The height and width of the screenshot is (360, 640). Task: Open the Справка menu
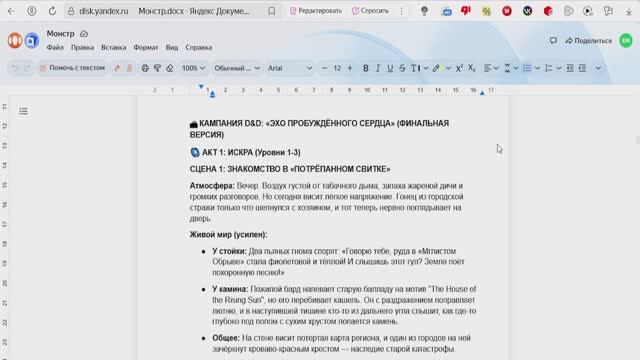(x=199, y=47)
